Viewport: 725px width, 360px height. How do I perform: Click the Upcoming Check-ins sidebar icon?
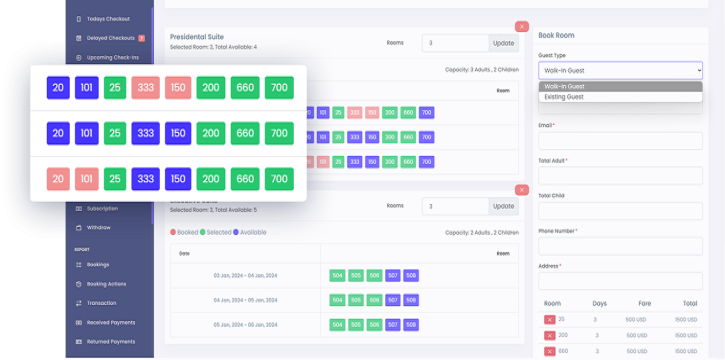click(x=78, y=58)
